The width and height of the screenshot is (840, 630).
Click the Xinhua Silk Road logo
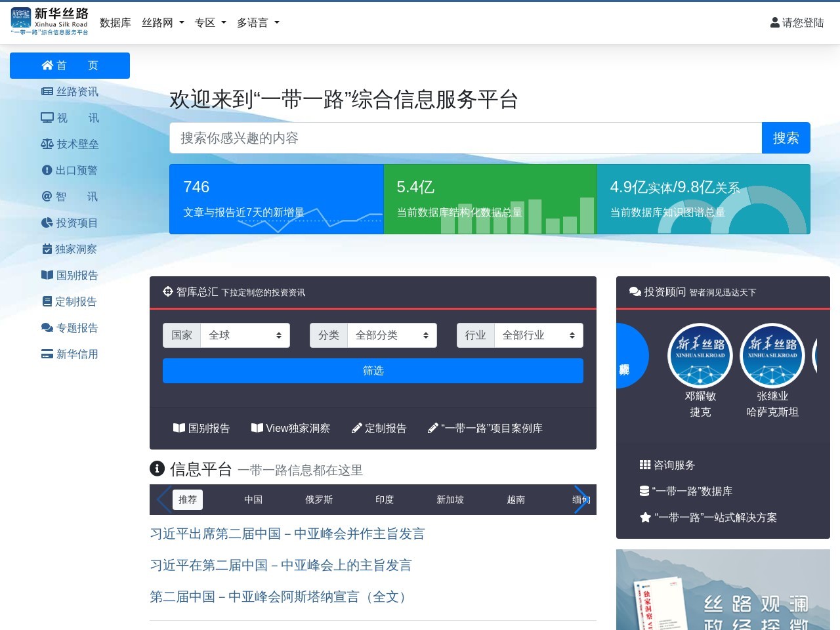coord(50,22)
